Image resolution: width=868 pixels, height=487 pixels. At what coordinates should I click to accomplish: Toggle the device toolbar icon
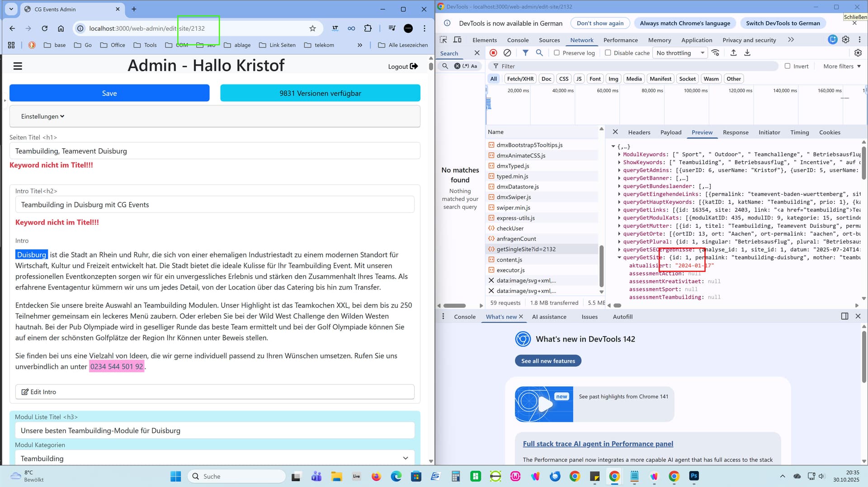coord(458,40)
